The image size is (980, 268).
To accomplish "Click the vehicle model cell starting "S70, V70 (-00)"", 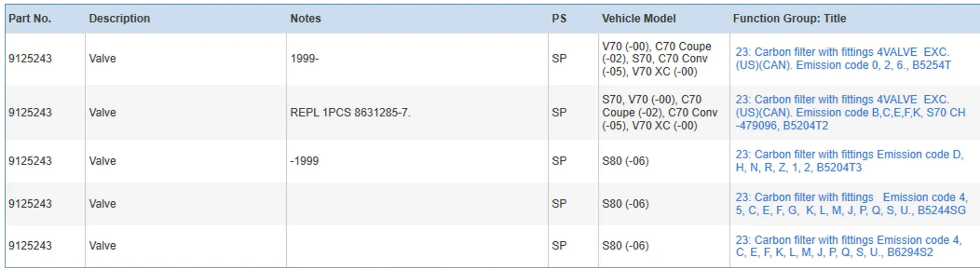I will (659, 113).
